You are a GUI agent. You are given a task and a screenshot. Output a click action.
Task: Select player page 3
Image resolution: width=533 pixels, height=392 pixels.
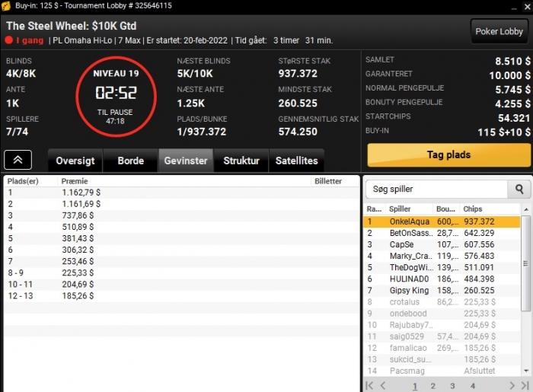coord(452,386)
